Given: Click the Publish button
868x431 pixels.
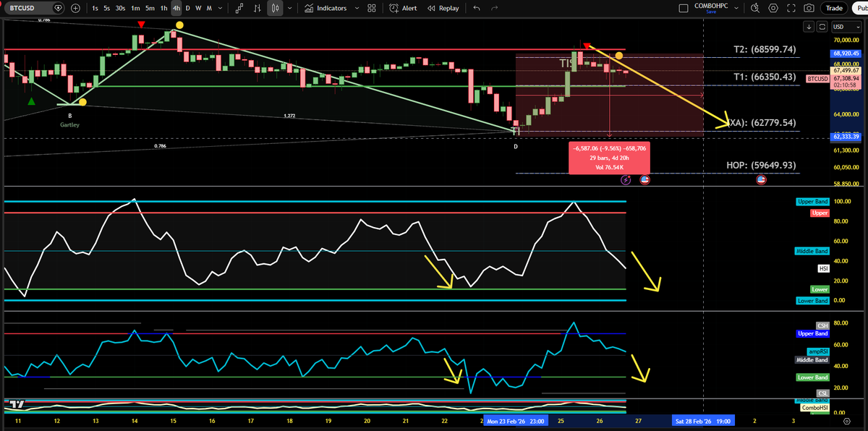Looking at the screenshot, I should [859, 8].
